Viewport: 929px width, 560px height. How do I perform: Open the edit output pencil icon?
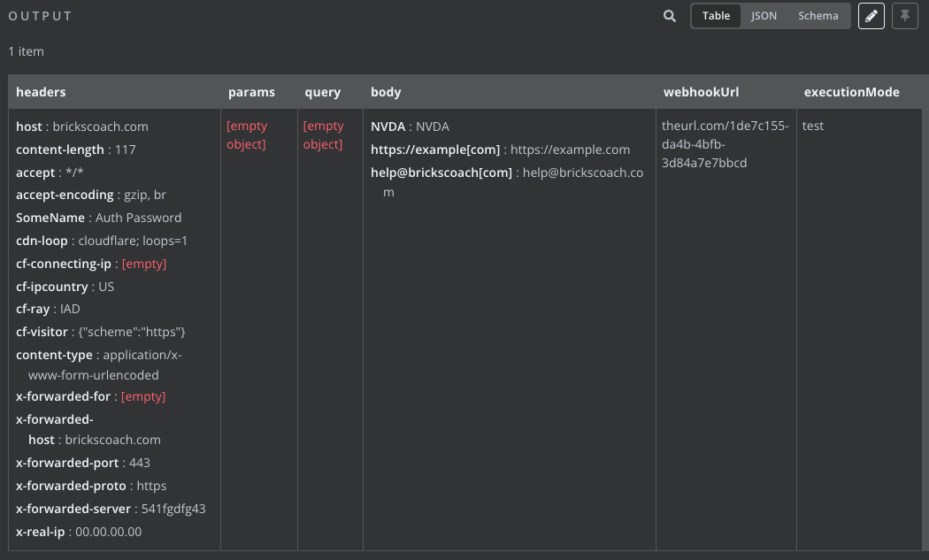point(871,15)
